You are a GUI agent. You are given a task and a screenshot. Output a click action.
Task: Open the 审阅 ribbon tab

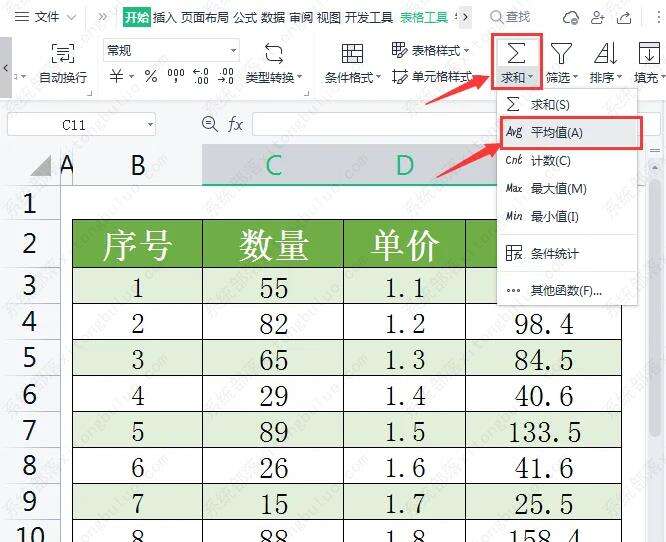point(301,17)
